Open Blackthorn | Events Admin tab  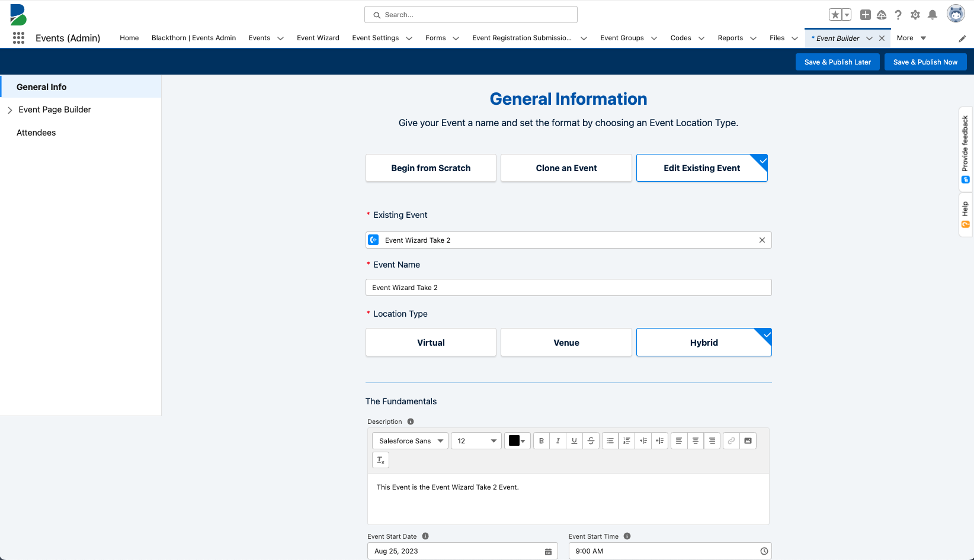coord(194,38)
